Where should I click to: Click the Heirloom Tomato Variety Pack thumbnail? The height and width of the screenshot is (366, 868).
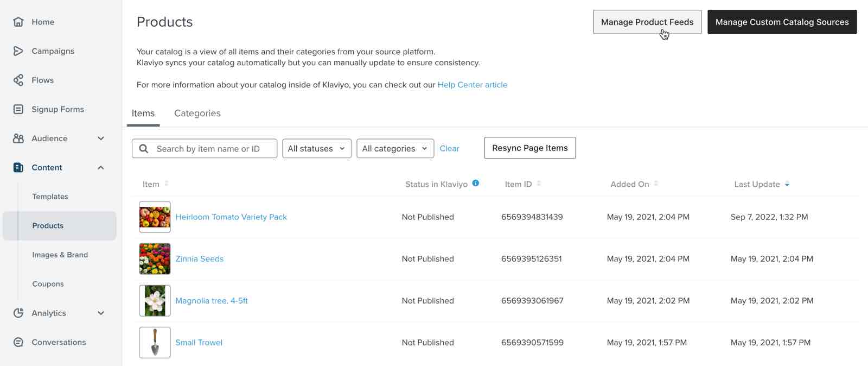coord(155,217)
